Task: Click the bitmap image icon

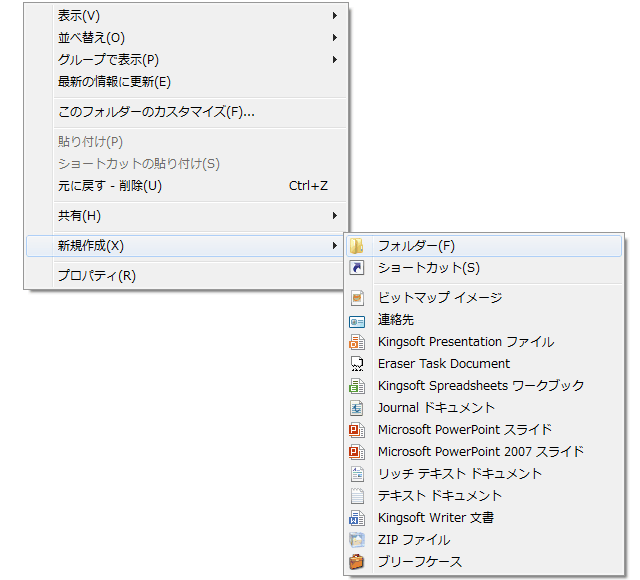Action: point(357,298)
